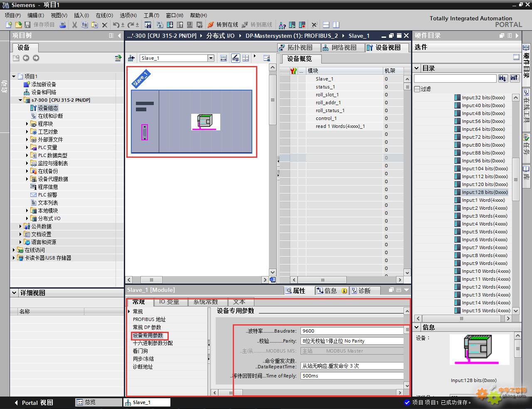Collapse the 项目树 panel with left arrow

click(120, 36)
